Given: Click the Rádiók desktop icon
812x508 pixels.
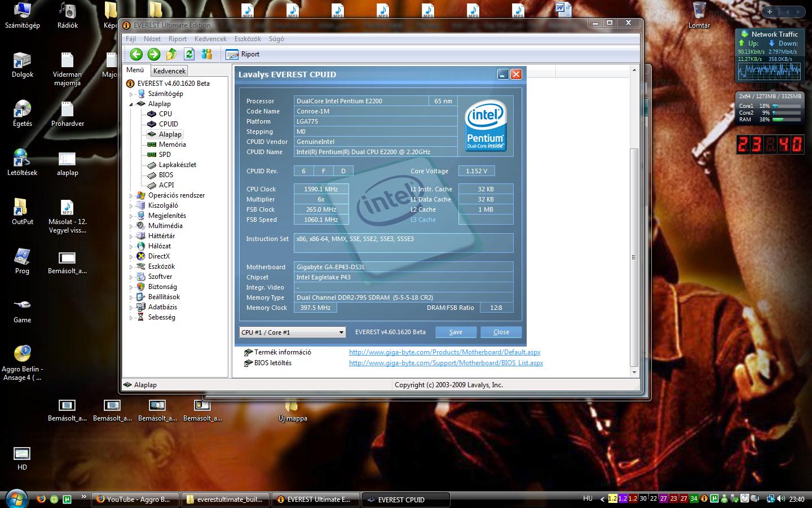Looking at the screenshot, I should [67, 15].
